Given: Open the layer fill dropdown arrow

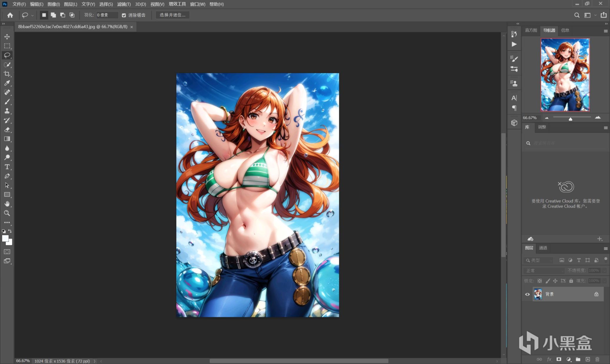Looking at the screenshot, I should 604,281.
